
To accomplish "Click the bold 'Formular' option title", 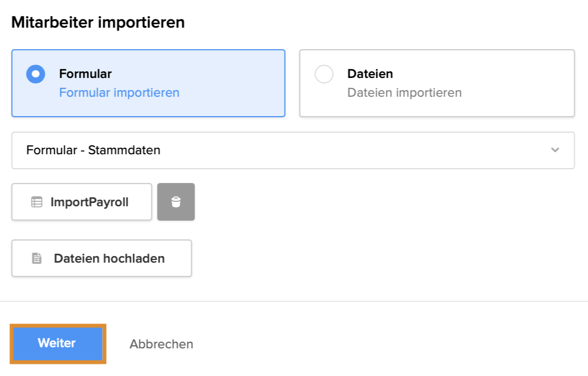I will click(86, 74).
